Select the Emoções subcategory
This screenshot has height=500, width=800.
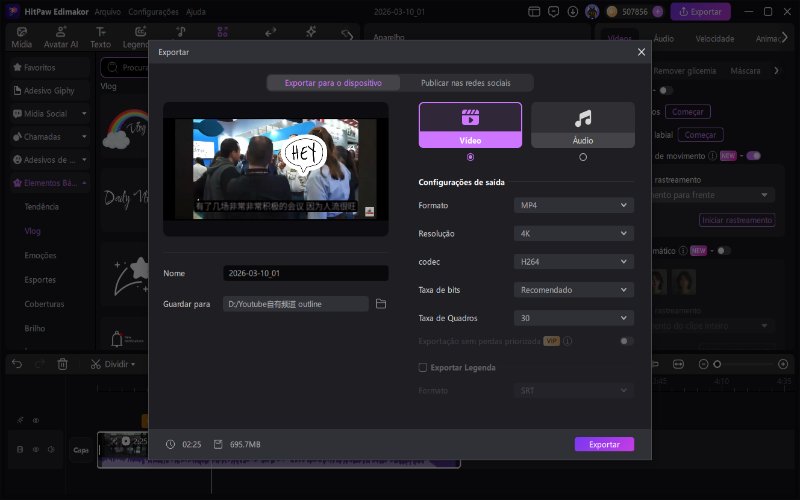pos(40,255)
